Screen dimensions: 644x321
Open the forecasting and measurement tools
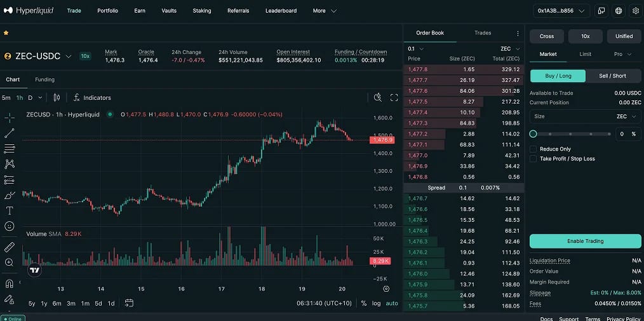[10, 180]
